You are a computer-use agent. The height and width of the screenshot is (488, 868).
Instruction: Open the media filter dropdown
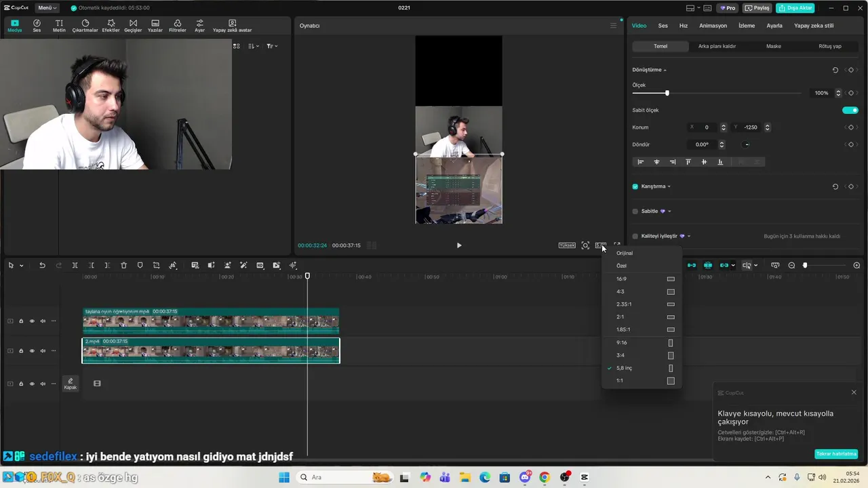(x=272, y=46)
